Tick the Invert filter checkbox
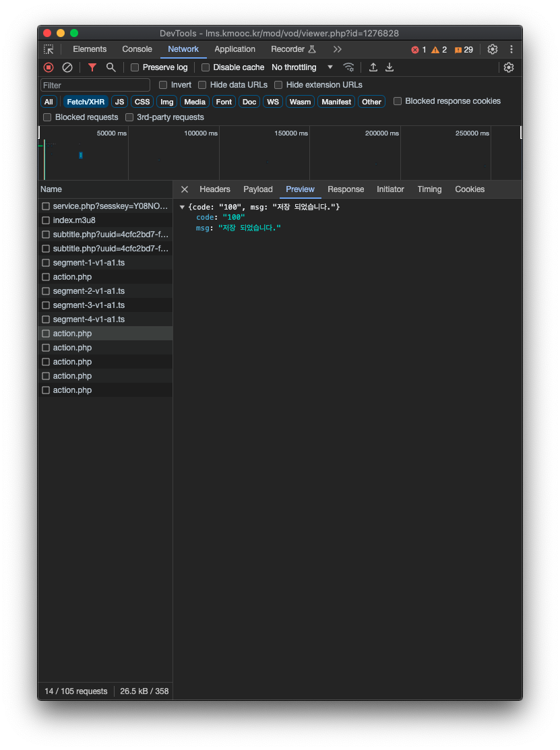The image size is (560, 750). (163, 85)
